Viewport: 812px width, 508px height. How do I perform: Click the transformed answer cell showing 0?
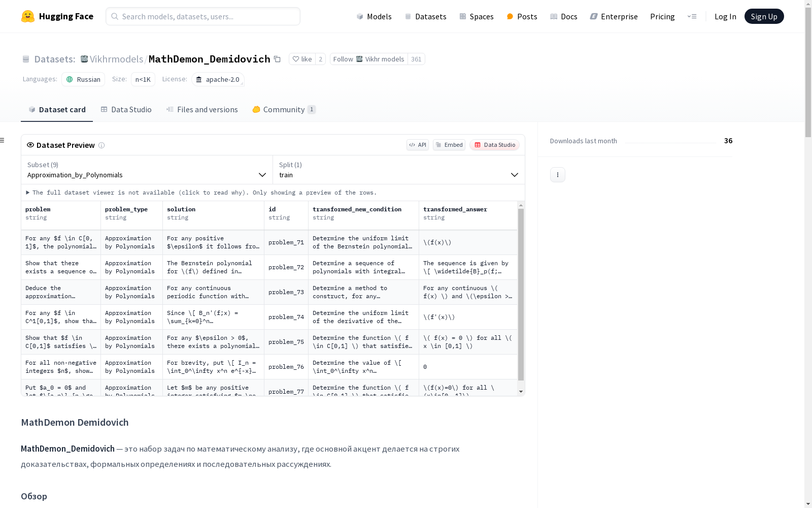pos(468,367)
